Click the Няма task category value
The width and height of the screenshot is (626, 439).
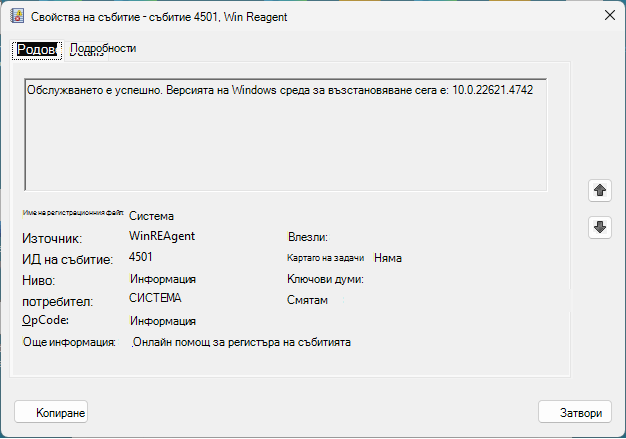[x=388, y=258]
